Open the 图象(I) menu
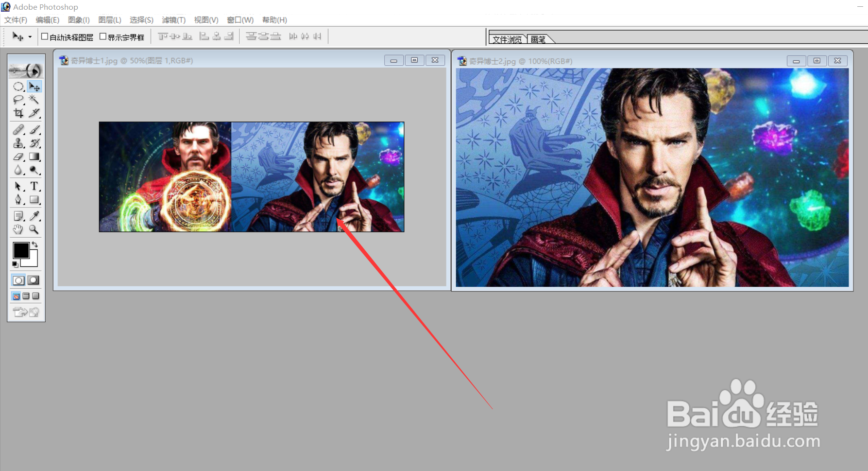This screenshot has height=471, width=868. coord(79,20)
